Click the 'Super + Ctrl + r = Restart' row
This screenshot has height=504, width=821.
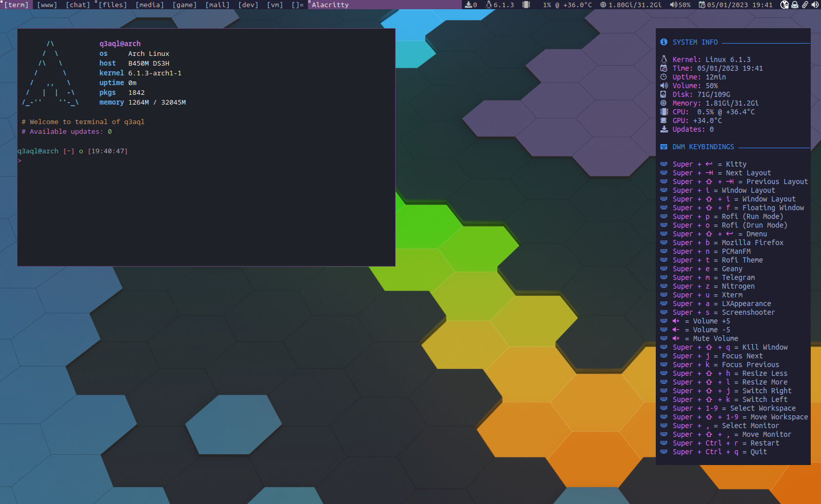(x=719, y=443)
